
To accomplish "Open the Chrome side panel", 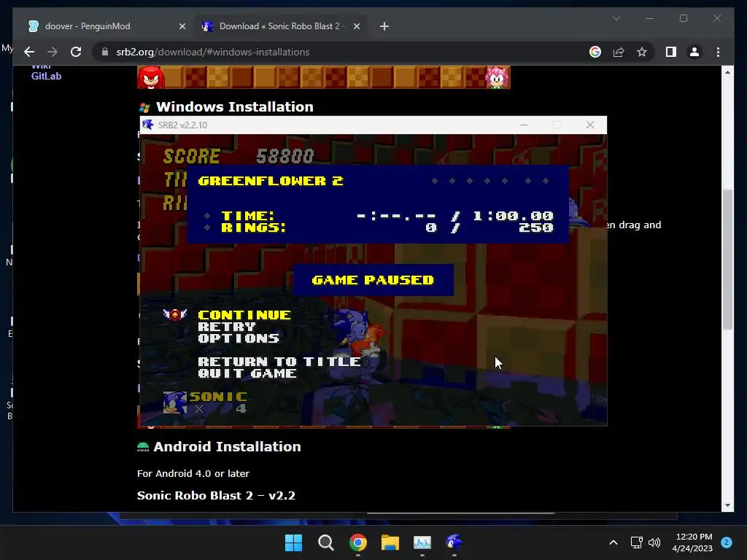I will (x=671, y=52).
